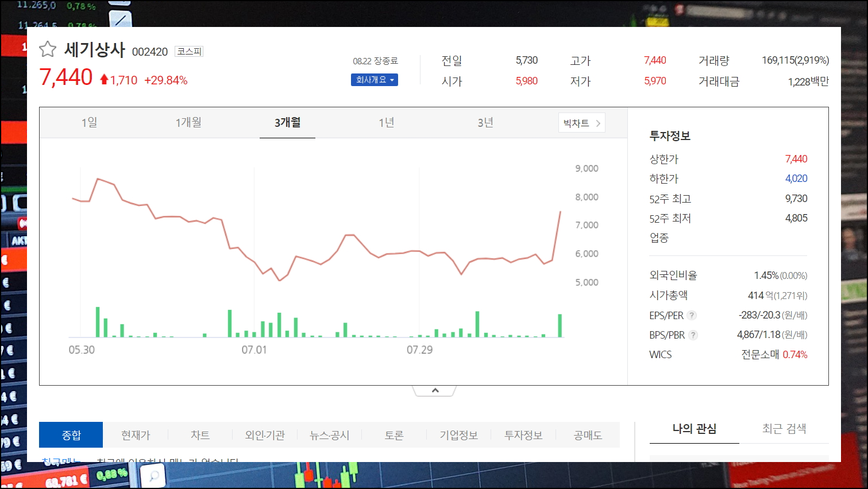Image resolution: width=868 pixels, height=489 pixels.
Task: Click the 전일 price 5,730
Action: click(527, 60)
